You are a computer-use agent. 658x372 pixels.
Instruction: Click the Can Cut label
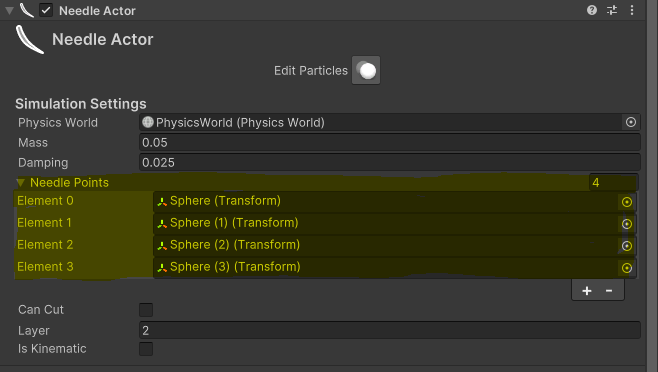coord(41,309)
